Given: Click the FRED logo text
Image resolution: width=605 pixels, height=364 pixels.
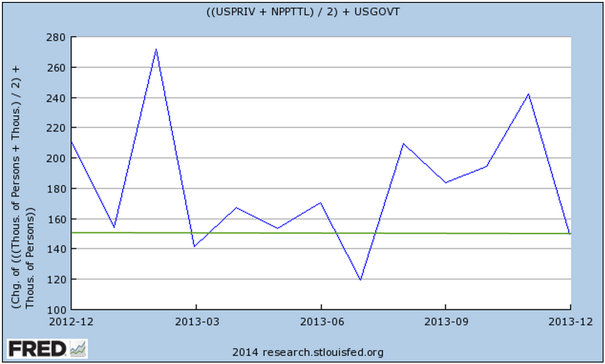Looking at the screenshot, I should [36, 350].
